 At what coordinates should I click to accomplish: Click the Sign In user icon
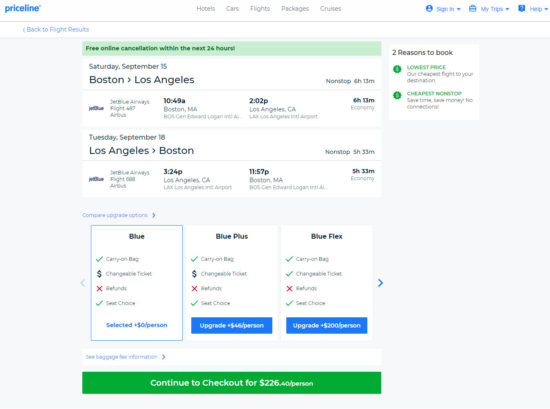click(429, 8)
